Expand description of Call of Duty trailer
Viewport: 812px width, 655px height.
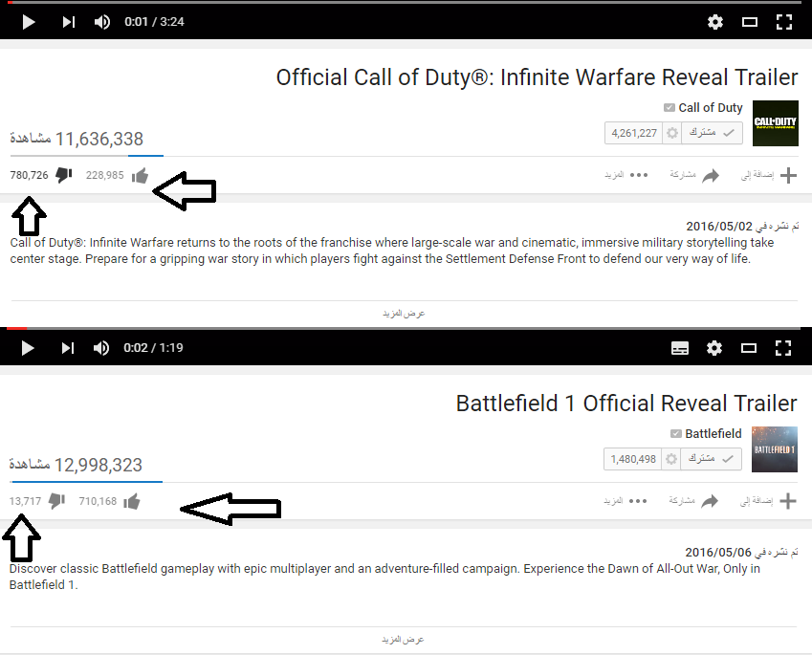click(404, 314)
